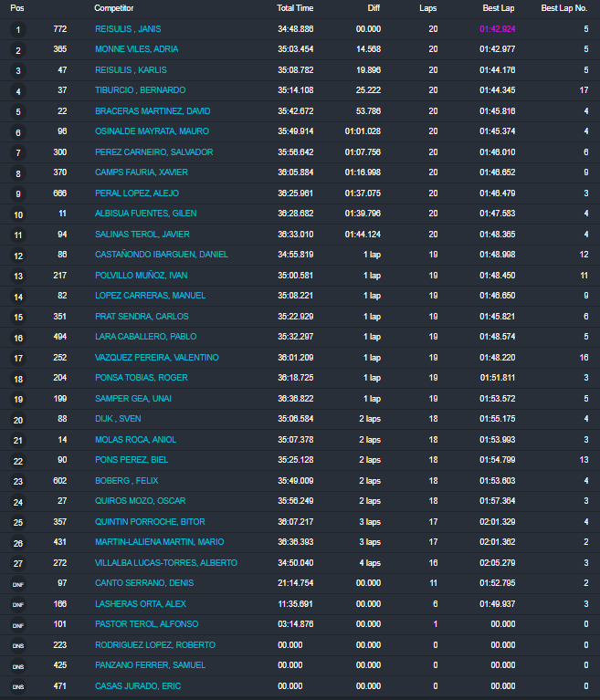Image resolution: width=600 pixels, height=700 pixels.
Task: Open competitor REISULIS, JANIS
Action: (128, 29)
